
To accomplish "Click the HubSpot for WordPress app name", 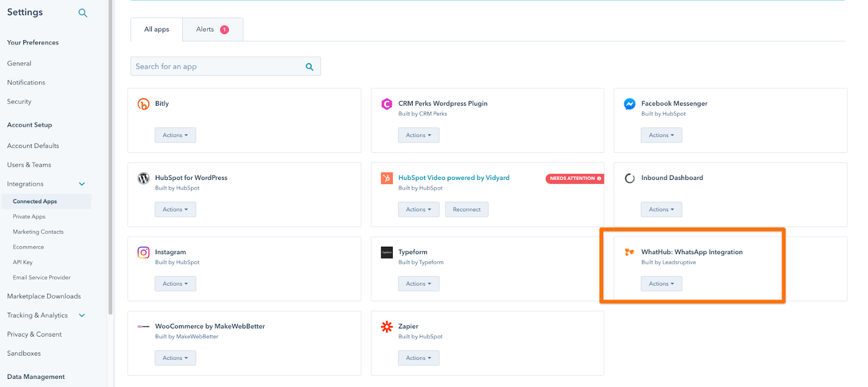I will [192, 178].
